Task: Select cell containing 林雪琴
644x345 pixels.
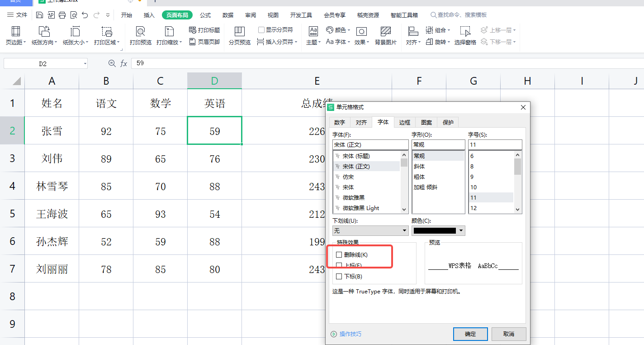Action: 52,186
